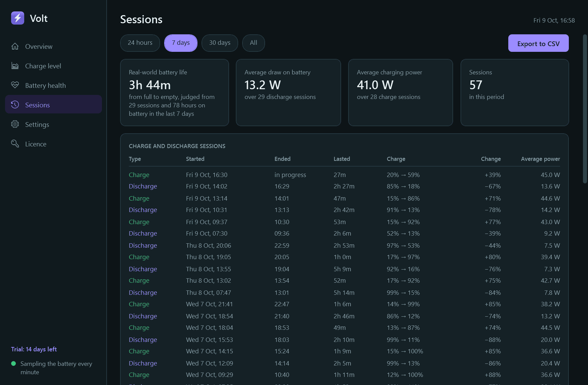Viewport: 588px width, 385px height.
Task: Click the 9.2 W average power value
Action: 552,234
